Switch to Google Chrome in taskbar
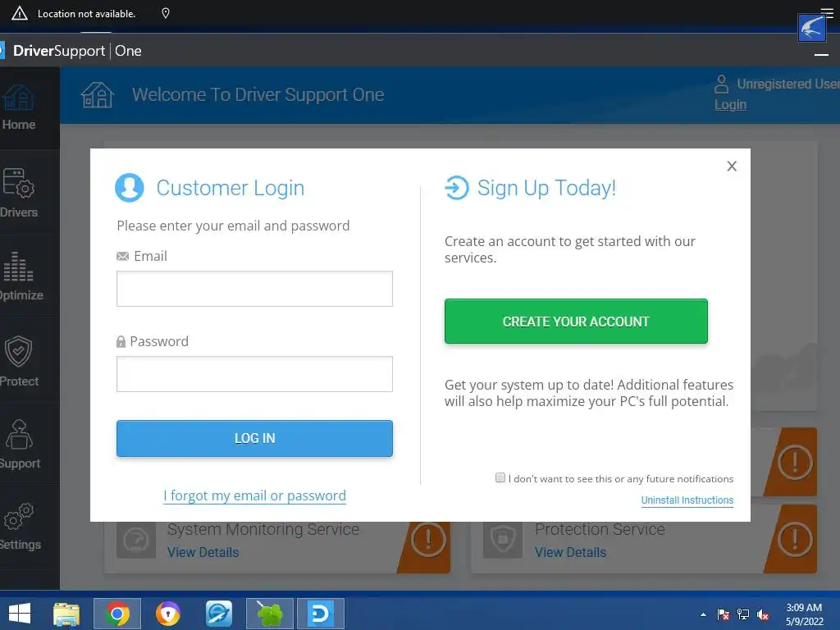The image size is (840, 630). click(117, 614)
